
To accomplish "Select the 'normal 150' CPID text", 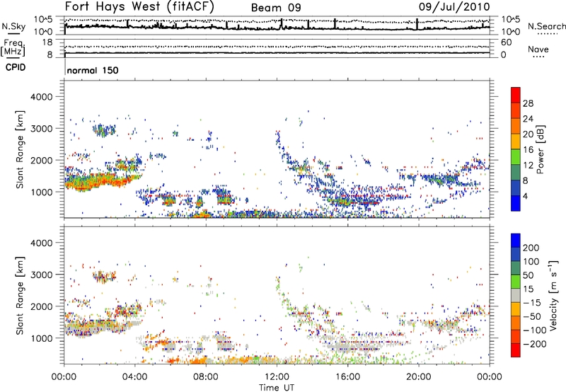I will 93,70.
